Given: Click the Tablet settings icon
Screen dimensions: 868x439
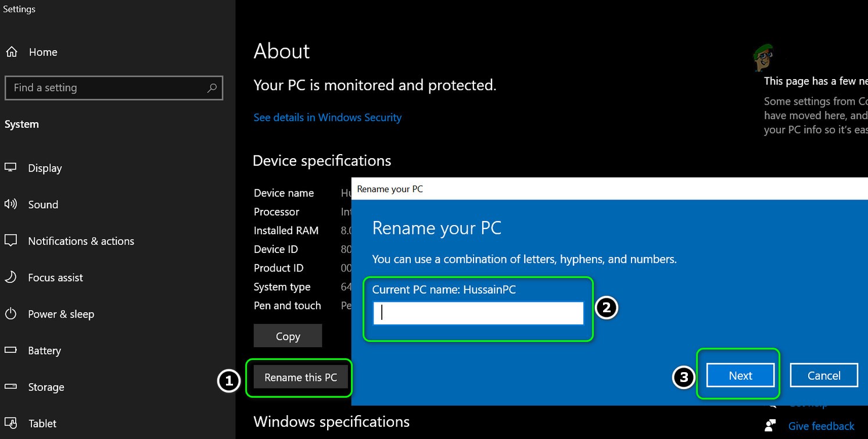Looking at the screenshot, I should (10, 423).
